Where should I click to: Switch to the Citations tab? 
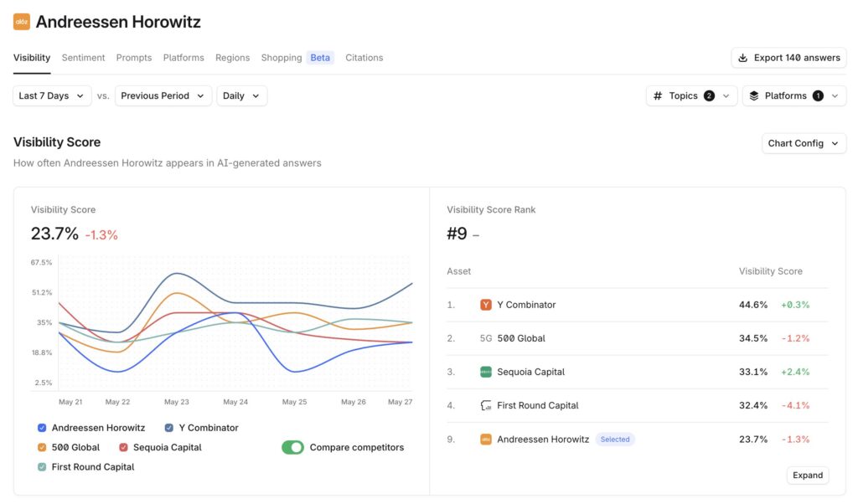click(x=364, y=58)
